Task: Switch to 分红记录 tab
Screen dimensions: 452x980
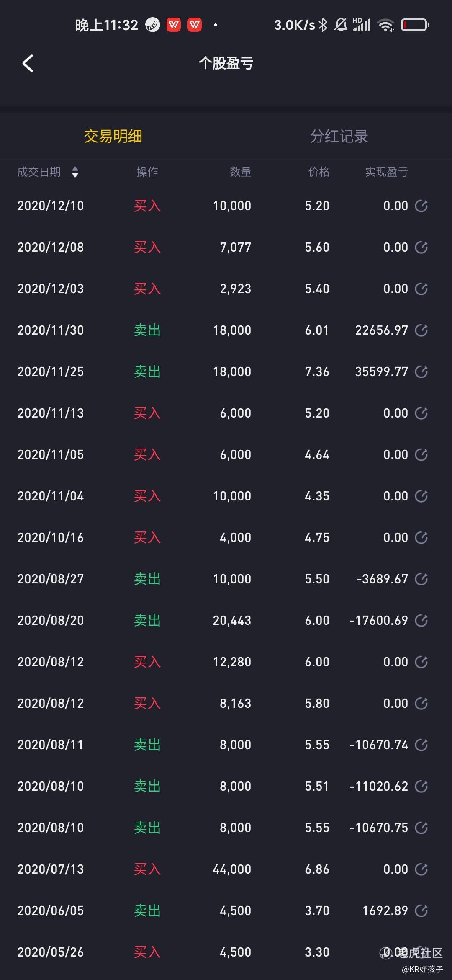Action: 339,136
